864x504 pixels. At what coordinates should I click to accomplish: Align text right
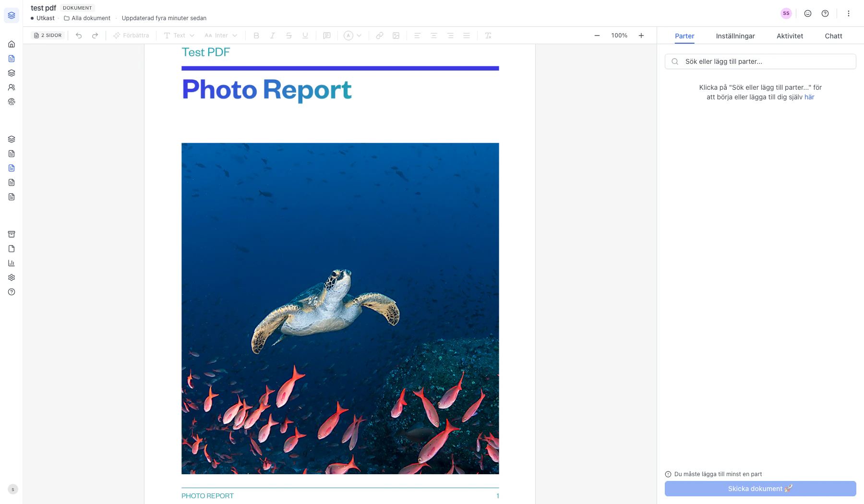click(x=450, y=36)
